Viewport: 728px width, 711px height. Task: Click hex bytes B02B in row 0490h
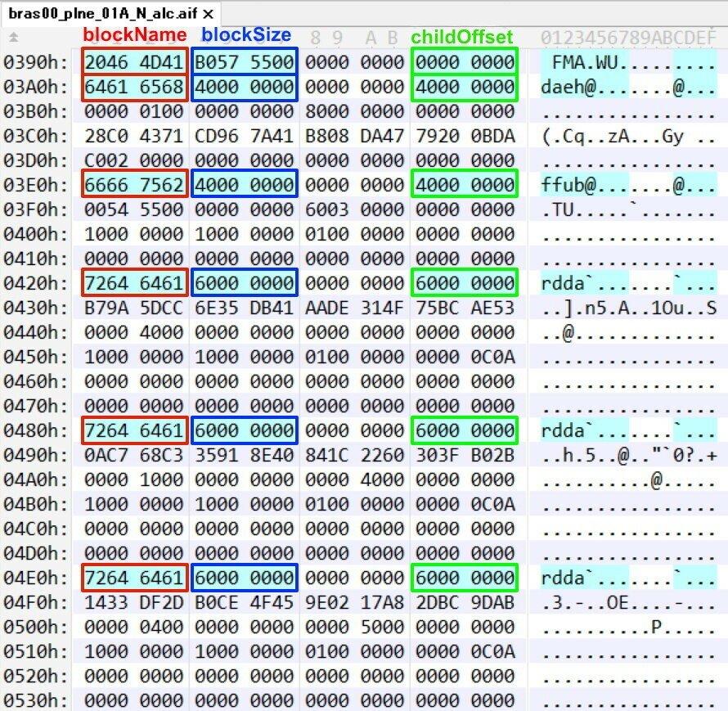click(492, 455)
